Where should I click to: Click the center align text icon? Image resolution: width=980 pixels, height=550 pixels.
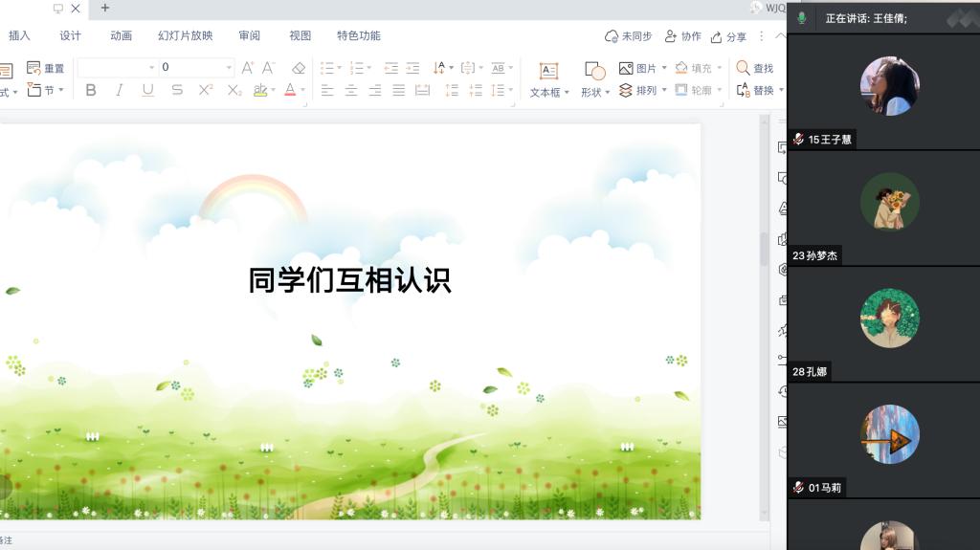[351, 90]
